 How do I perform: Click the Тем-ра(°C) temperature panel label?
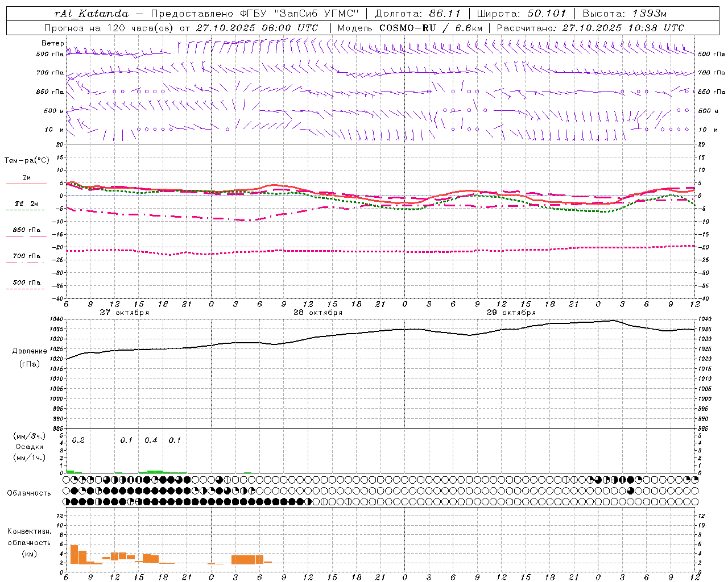(x=27, y=161)
